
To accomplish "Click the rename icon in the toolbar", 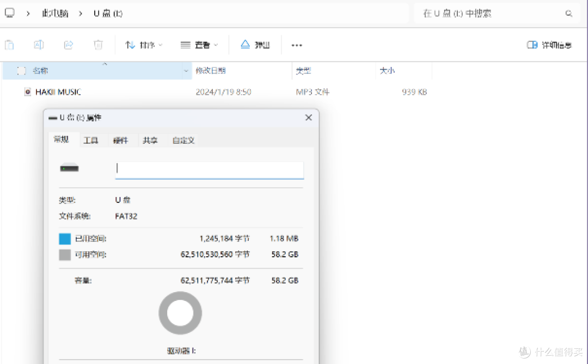I will coord(39,45).
